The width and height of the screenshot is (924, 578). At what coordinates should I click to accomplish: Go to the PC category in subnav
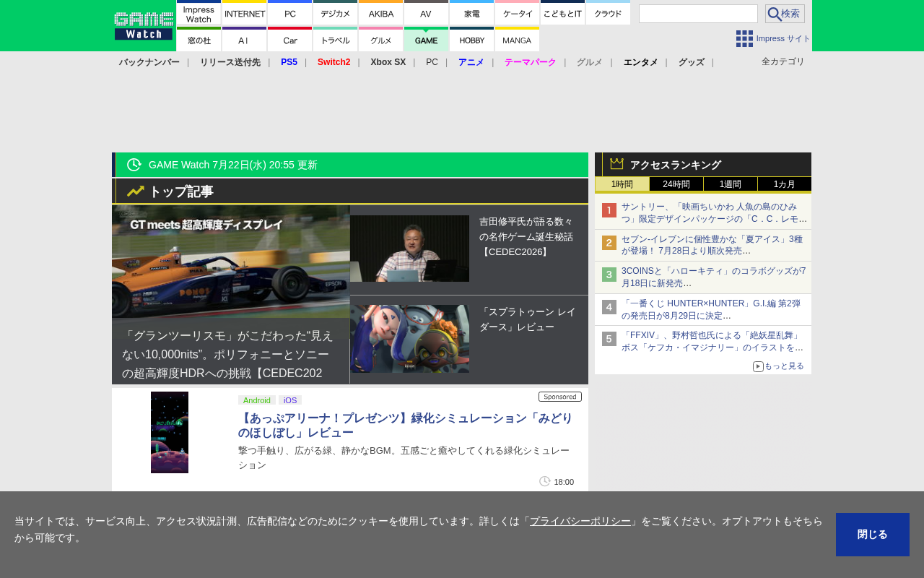(432, 62)
